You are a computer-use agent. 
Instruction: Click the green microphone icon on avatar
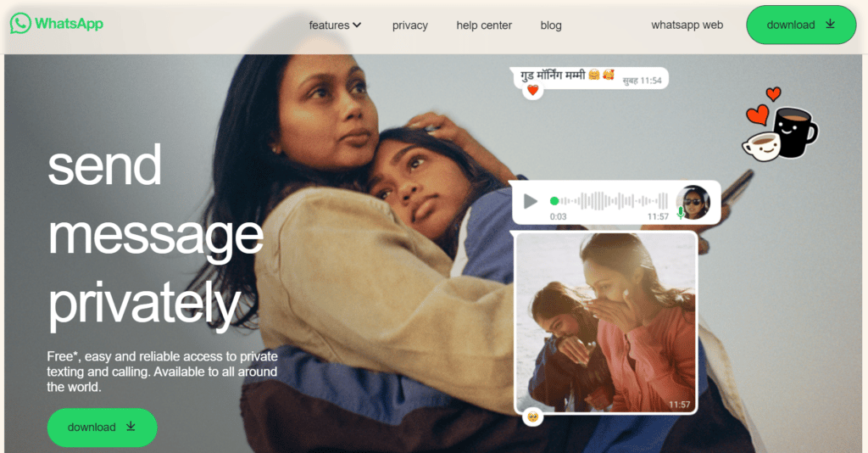coord(681,213)
